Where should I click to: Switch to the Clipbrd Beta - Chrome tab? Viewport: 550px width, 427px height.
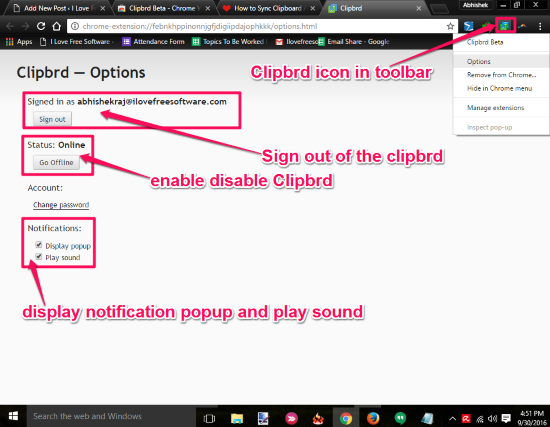tap(162, 8)
